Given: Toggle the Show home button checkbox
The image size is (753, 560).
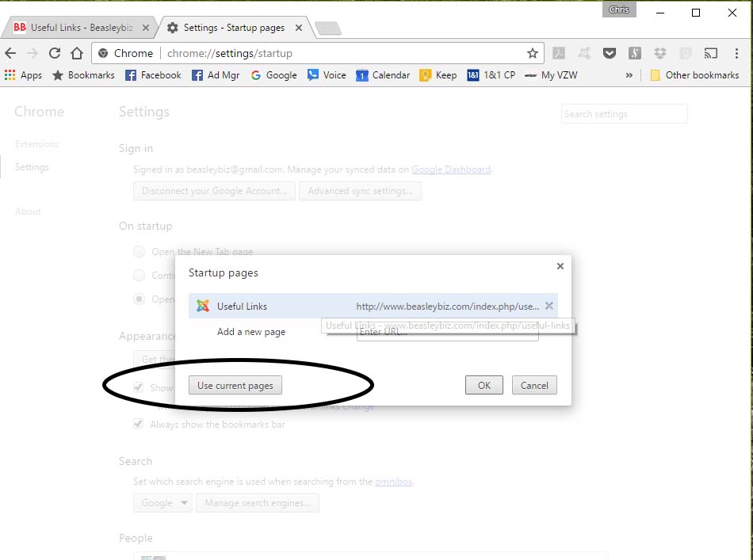Looking at the screenshot, I should (x=139, y=387).
